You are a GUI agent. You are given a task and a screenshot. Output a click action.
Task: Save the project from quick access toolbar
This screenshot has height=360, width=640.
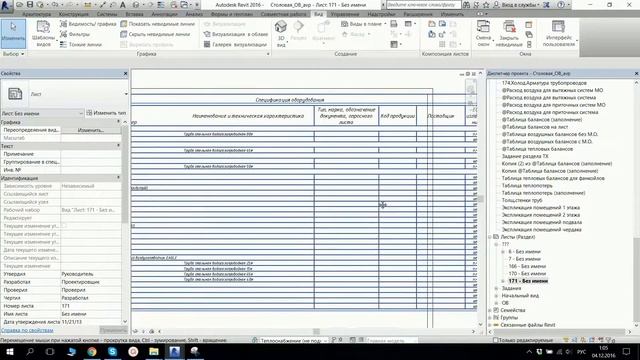click(x=30, y=5)
